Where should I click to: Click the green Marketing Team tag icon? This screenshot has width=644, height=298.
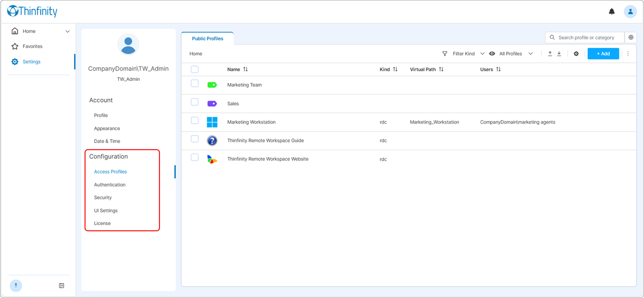tap(212, 85)
